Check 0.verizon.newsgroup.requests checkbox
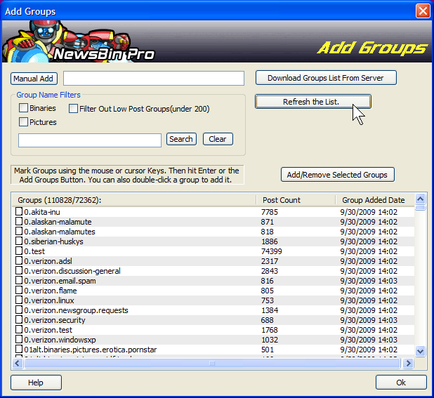The width and height of the screenshot is (434, 398). point(19,310)
